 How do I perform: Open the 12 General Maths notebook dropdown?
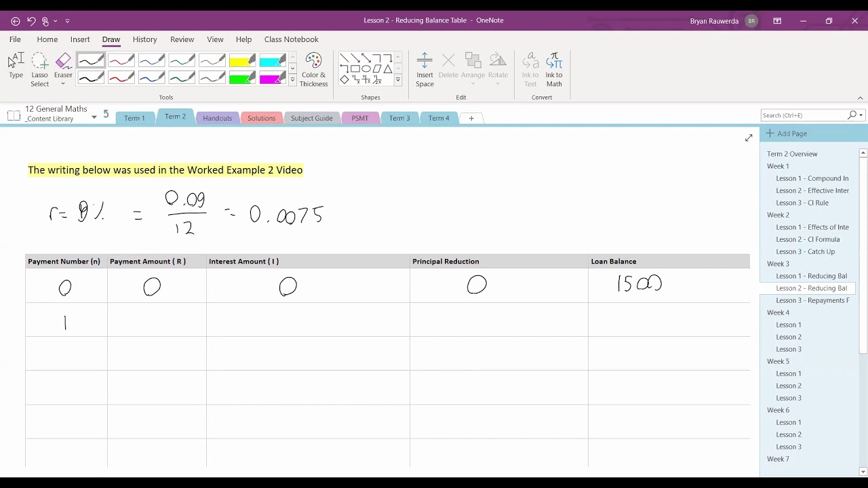point(94,117)
